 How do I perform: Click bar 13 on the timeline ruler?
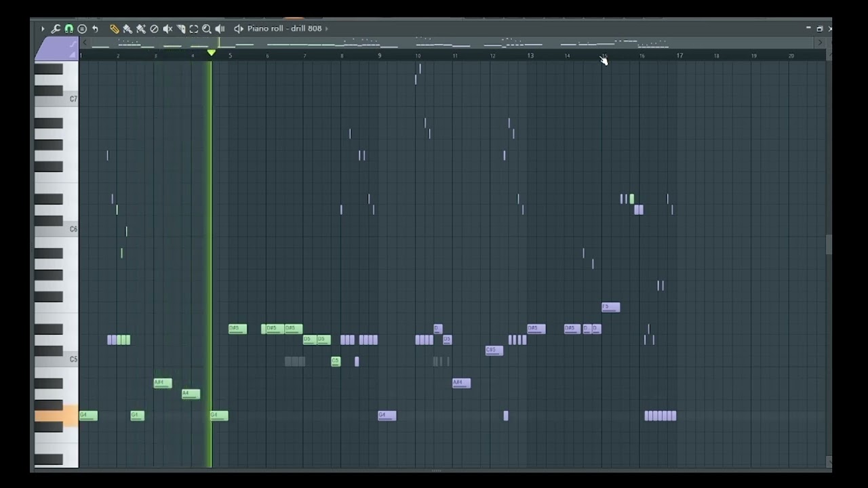coord(530,56)
